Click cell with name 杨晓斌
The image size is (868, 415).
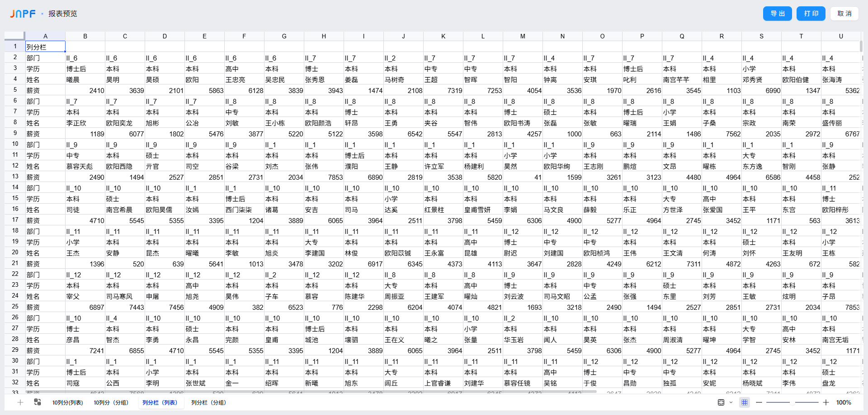(x=761, y=383)
